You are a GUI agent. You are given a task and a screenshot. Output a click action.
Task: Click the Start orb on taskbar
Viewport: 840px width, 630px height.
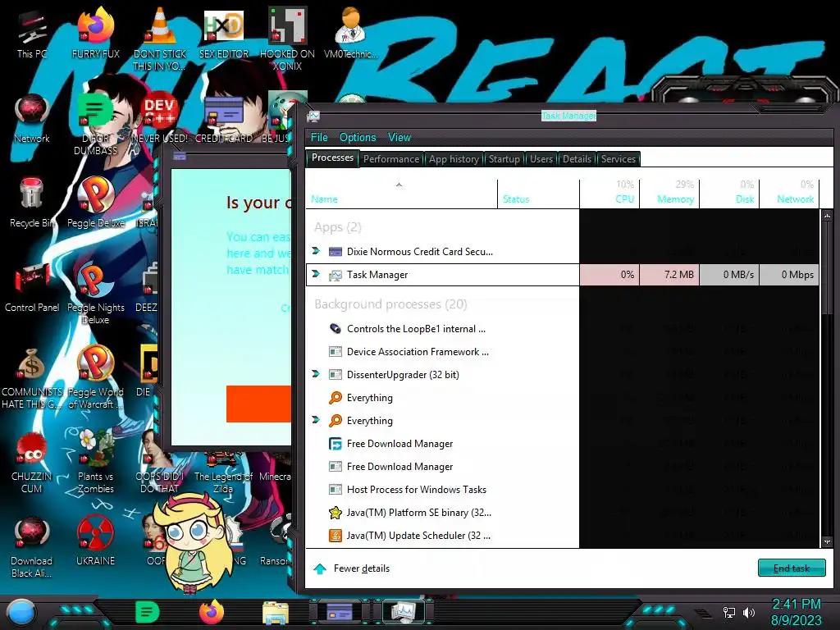(x=21, y=612)
